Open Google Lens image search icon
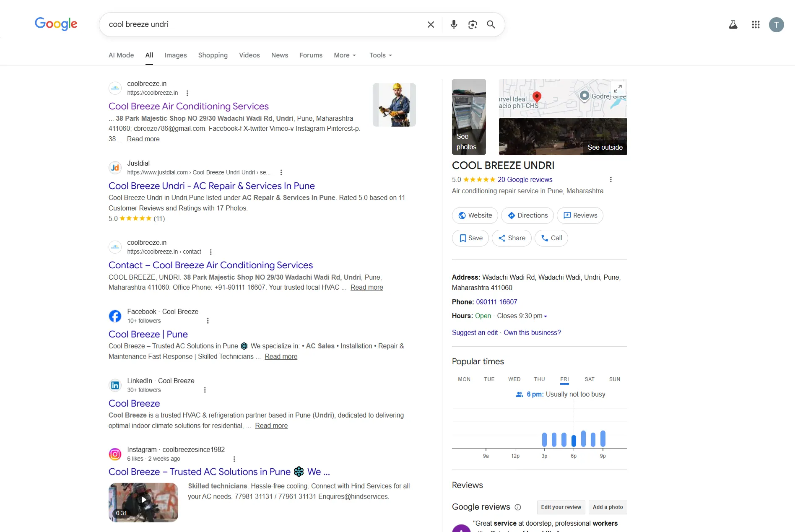 click(x=473, y=25)
